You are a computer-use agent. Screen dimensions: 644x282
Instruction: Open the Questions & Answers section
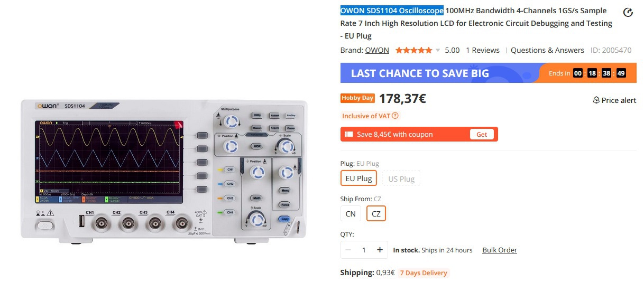pos(547,50)
